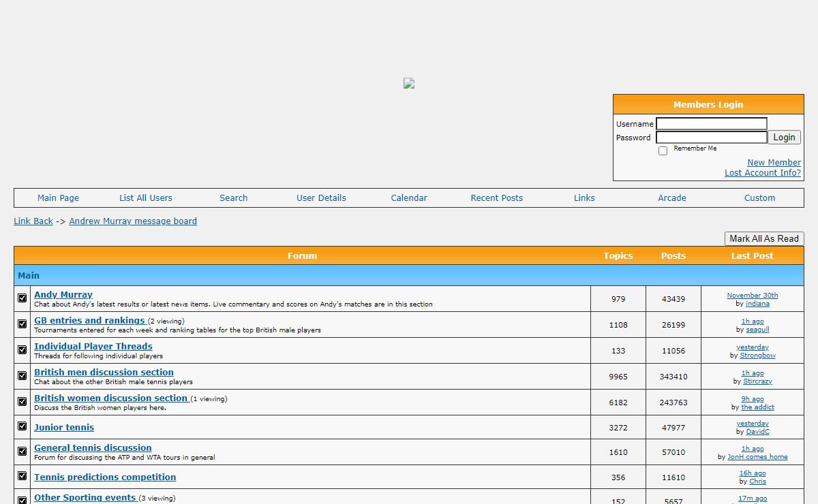Open Search in navigation bar
This screenshot has width=818, height=504.
234,198
